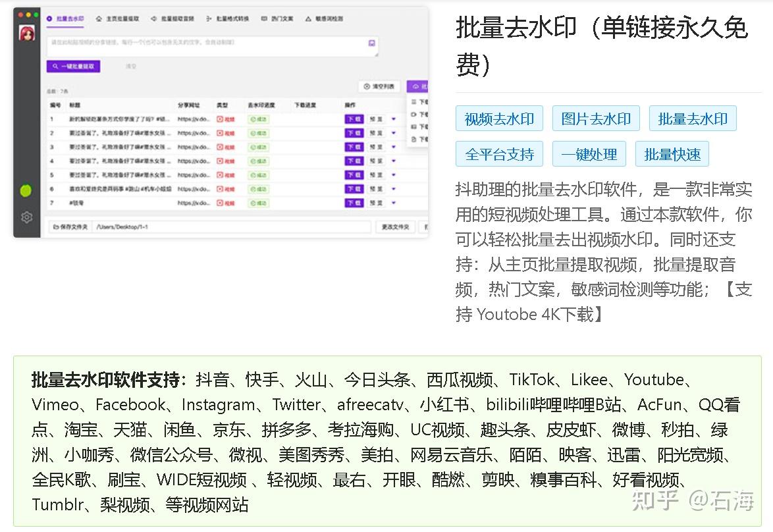Click the 预览 button in row 7
This screenshot has height=532, width=773.
[376, 203]
